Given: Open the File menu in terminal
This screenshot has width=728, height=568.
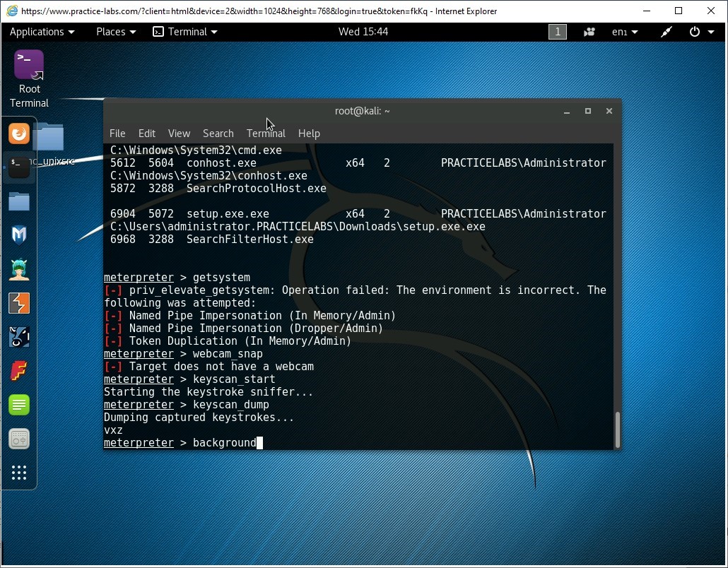Looking at the screenshot, I should click(117, 134).
